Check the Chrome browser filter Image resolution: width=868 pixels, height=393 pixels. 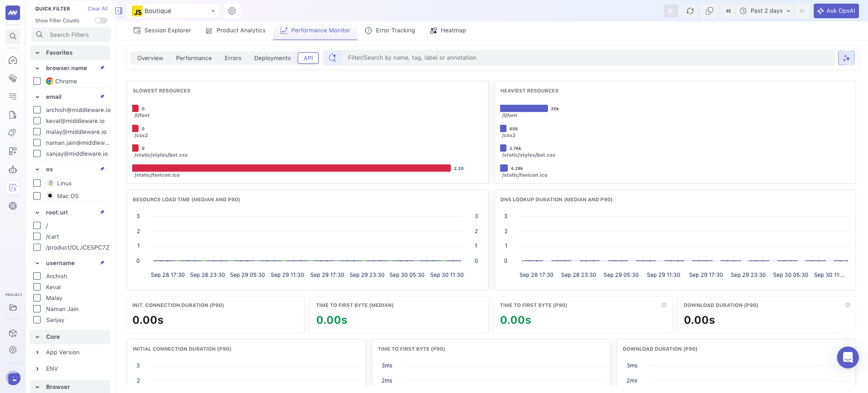pos(37,81)
